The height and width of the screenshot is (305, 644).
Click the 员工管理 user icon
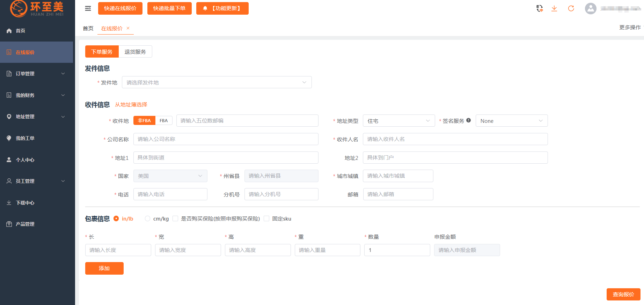[9, 181]
